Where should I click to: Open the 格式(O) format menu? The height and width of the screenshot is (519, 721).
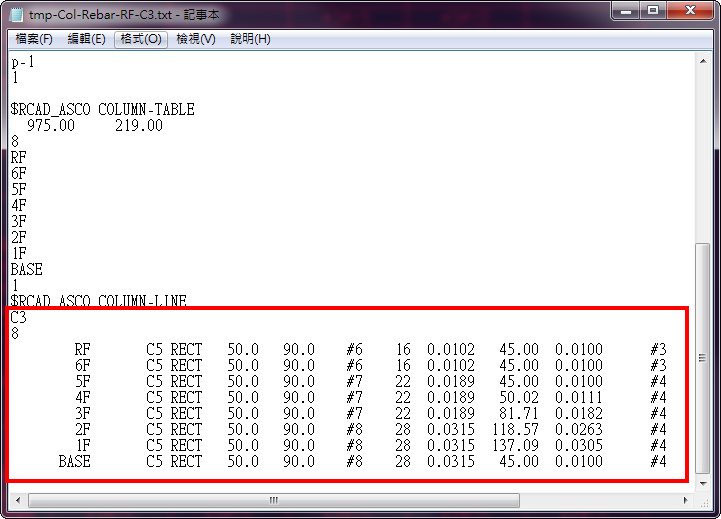[x=141, y=39]
